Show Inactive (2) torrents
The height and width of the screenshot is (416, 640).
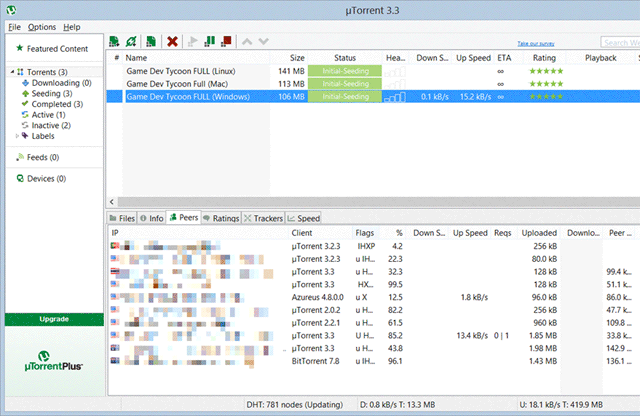pos(46,125)
